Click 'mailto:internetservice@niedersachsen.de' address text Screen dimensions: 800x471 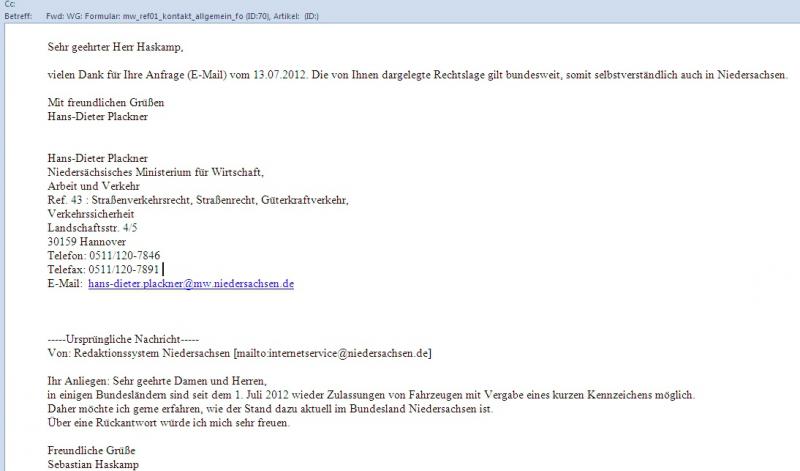coord(332,353)
